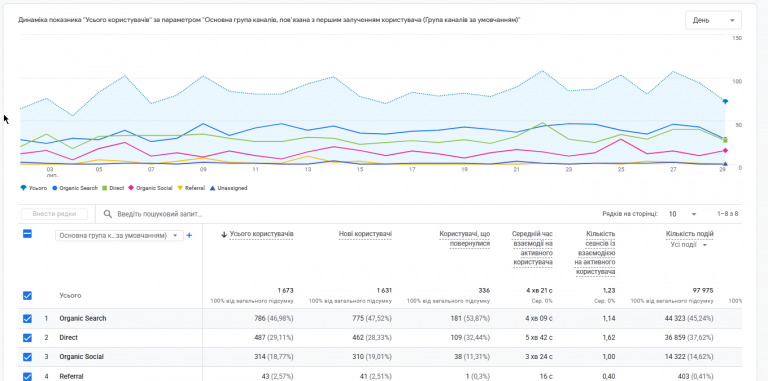Click the total 1 673 users value
This screenshot has height=381, width=768.
coord(285,290)
